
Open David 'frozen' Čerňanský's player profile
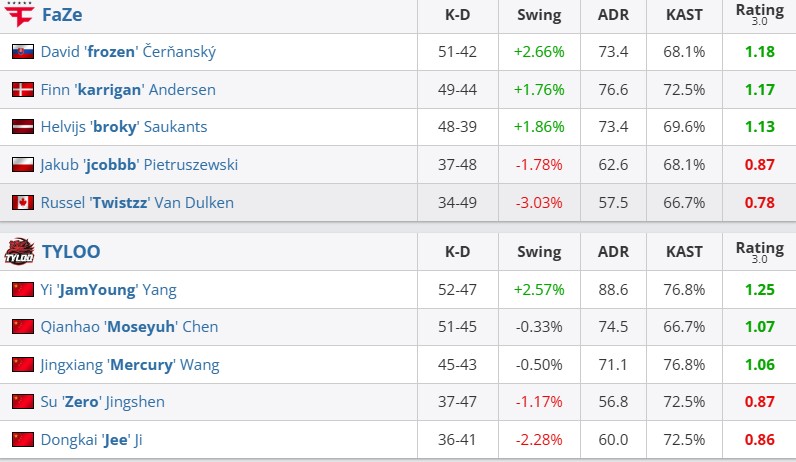tap(128, 52)
